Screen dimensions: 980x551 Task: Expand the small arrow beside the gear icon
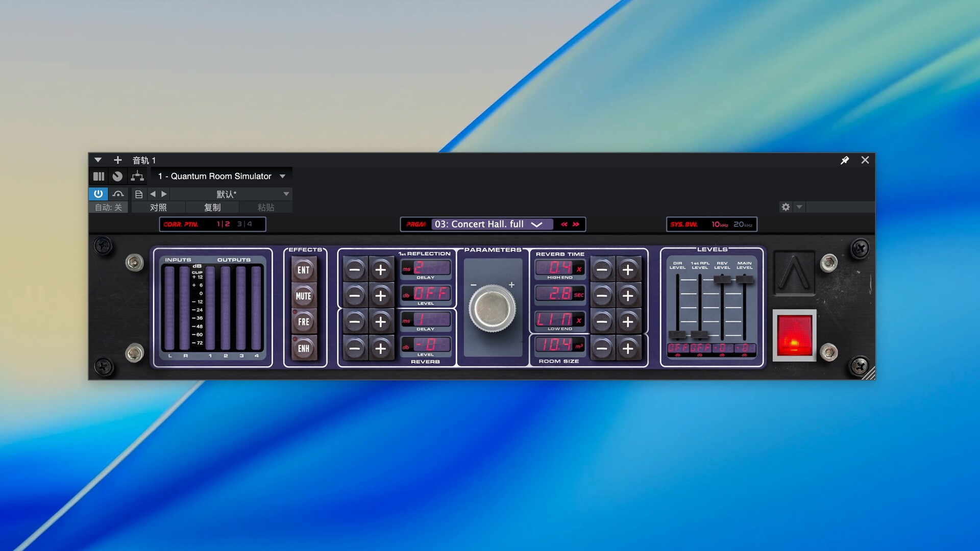point(799,207)
